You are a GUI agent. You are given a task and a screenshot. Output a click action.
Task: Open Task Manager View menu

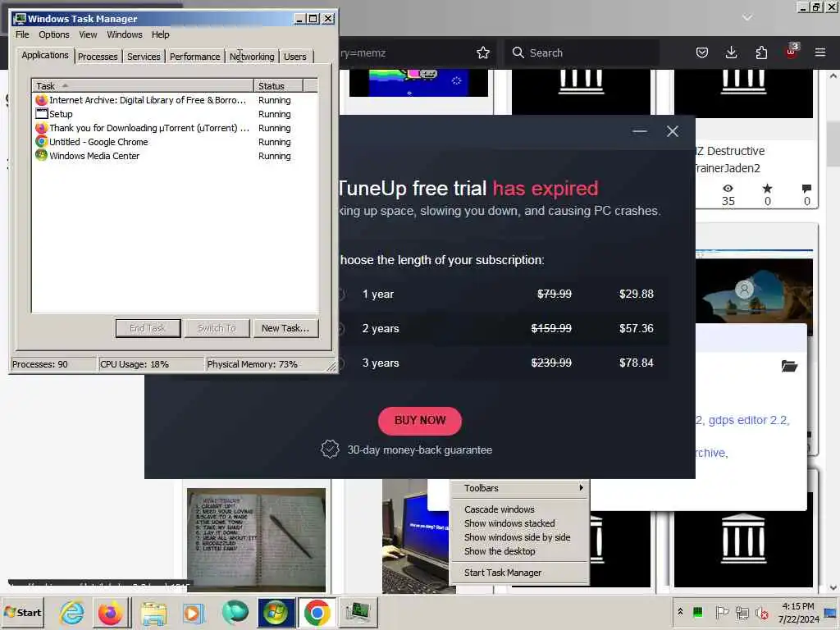click(88, 34)
